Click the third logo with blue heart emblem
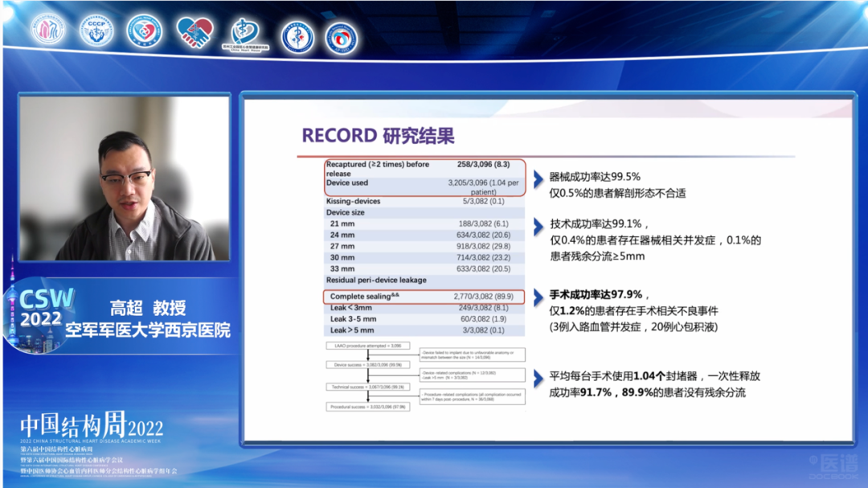The width and height of the screenshot is (868, 488). pos(145,31)
